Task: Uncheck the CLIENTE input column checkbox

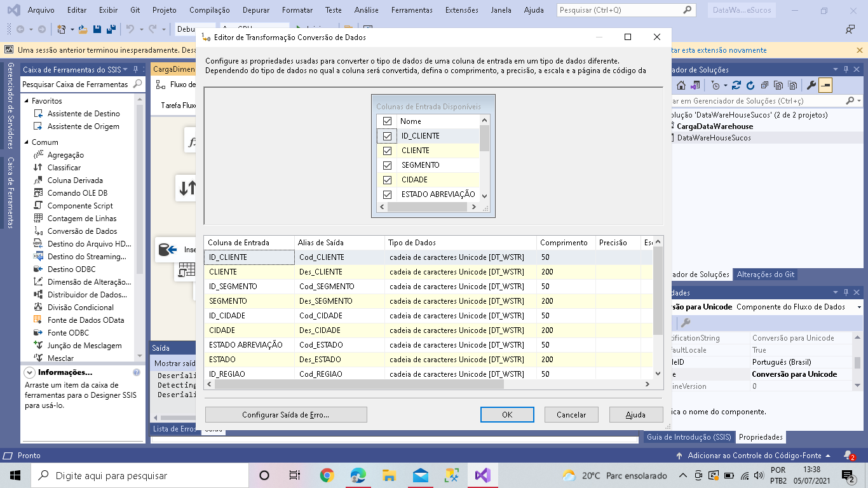Action: (387, 151)
